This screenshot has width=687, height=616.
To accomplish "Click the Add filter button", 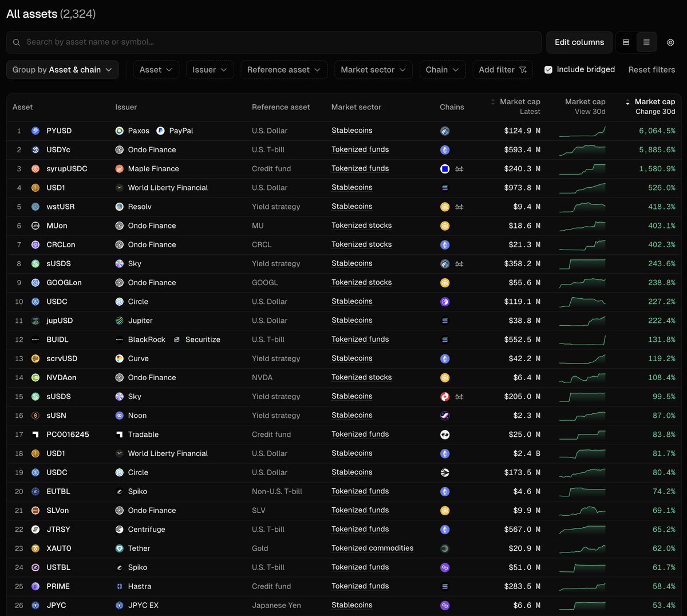I will [503, 70].
